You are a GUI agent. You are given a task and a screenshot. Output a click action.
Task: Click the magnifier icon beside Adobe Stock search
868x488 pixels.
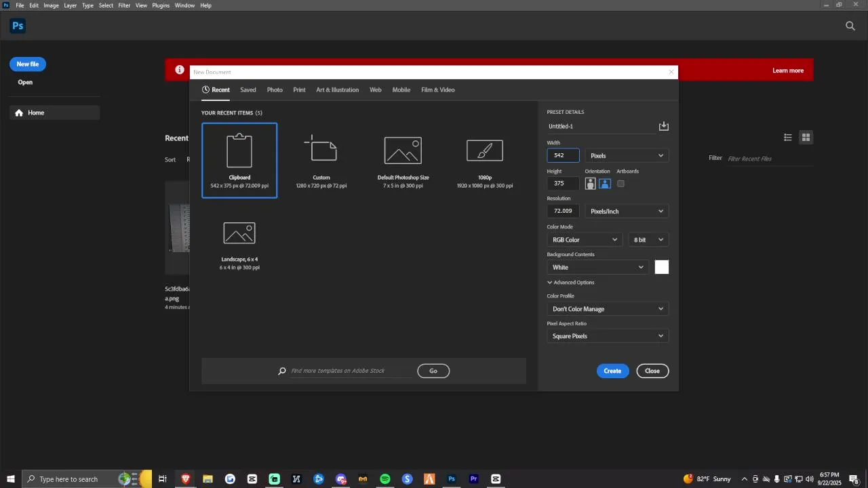pos(282,371)
